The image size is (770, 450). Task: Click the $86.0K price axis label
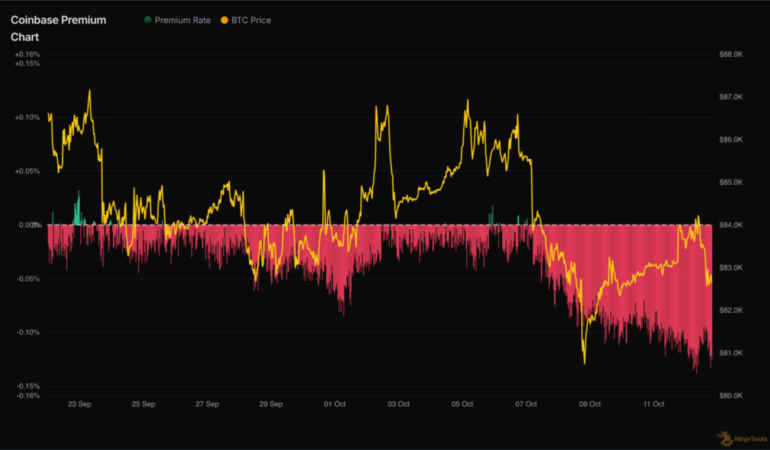point(731,140)
